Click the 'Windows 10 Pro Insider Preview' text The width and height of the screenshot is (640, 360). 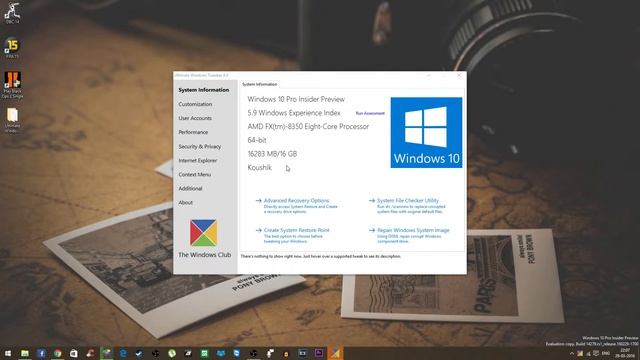coord(296,99)
